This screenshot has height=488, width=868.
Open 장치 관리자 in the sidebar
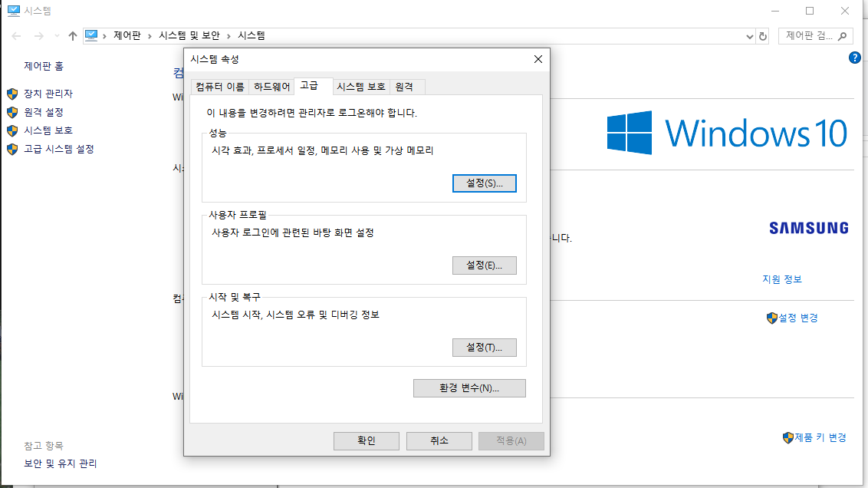(x=48, y=94)
